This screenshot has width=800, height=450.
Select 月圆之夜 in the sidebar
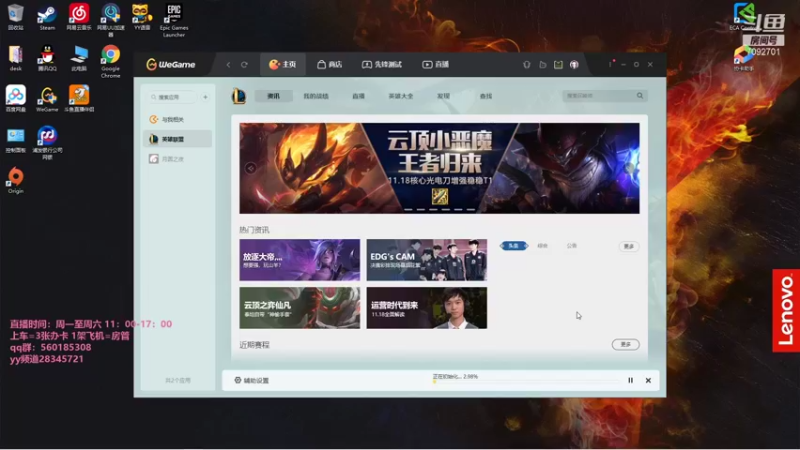(177, 159)
